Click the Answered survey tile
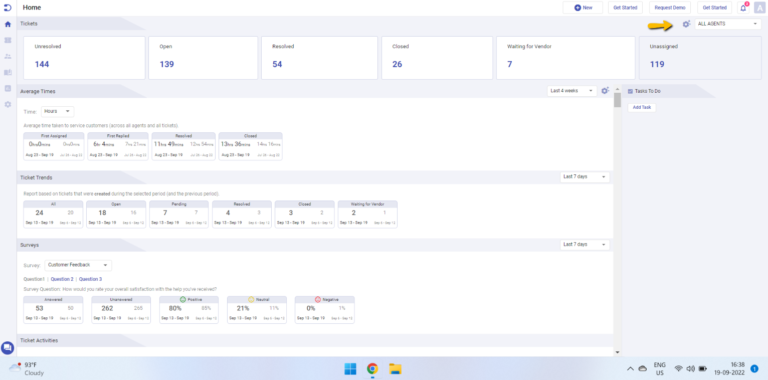Image resolution: width=768 pixels, height=380 pixels. point(53,309)
